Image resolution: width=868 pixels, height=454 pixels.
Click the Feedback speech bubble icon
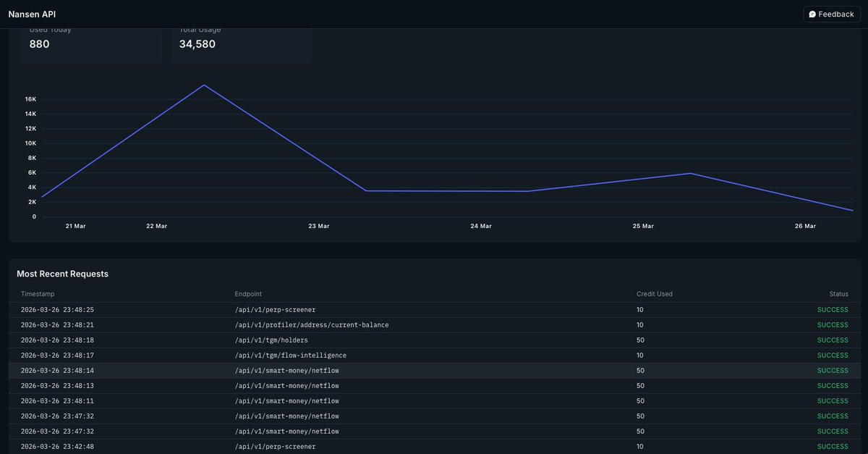click(812, 14)
